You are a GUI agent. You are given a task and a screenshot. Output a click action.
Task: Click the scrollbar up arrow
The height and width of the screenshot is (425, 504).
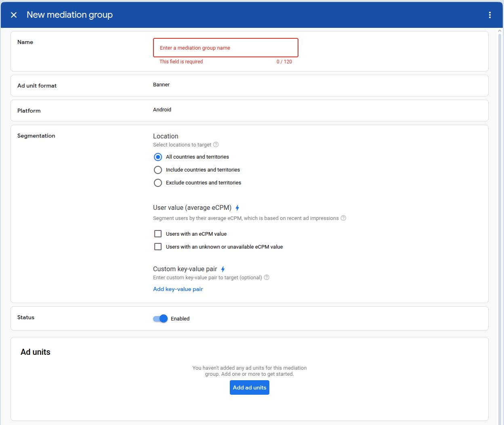click(500, 31)
